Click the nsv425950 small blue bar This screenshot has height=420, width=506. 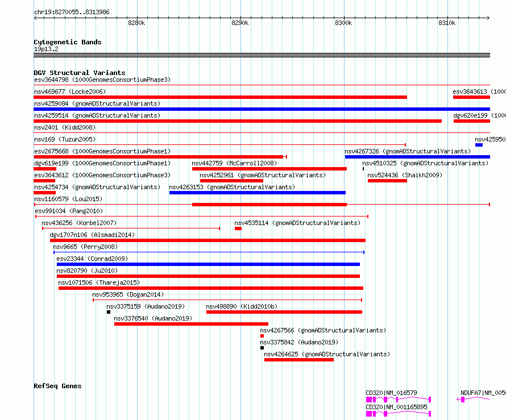tap(479, 145)
